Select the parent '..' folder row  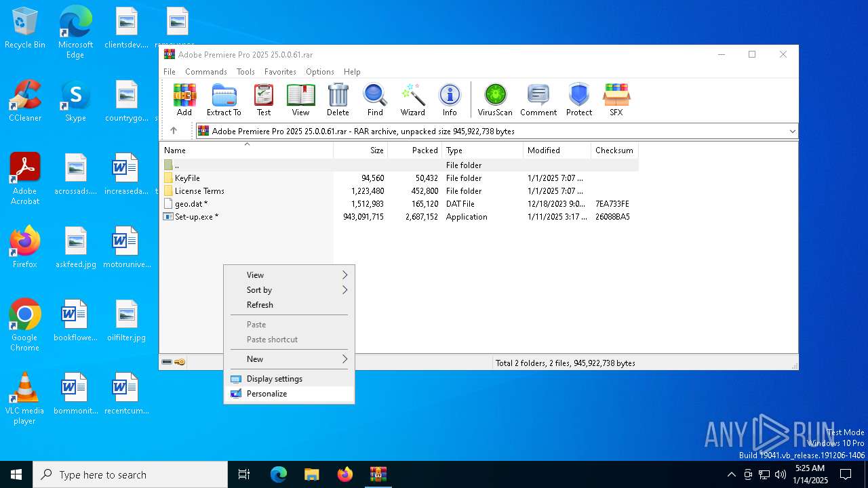tap(399, 165)
